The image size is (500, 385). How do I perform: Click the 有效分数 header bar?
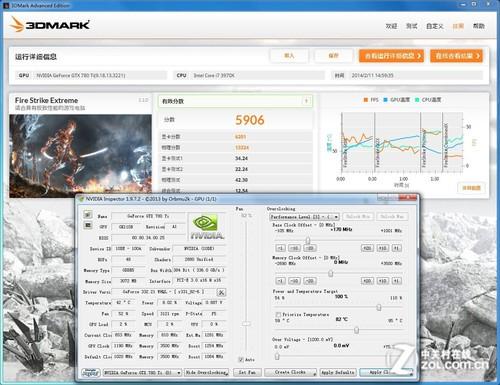(x=235, y=101)
